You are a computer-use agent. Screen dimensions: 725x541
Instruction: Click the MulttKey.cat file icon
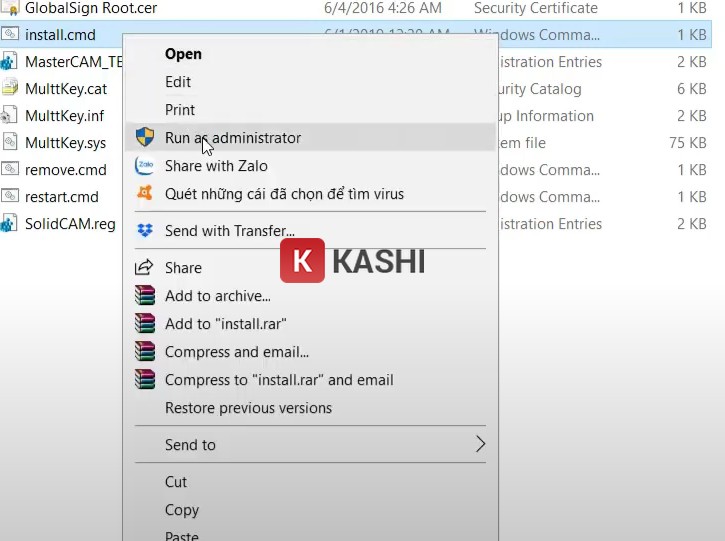(10, 87)
